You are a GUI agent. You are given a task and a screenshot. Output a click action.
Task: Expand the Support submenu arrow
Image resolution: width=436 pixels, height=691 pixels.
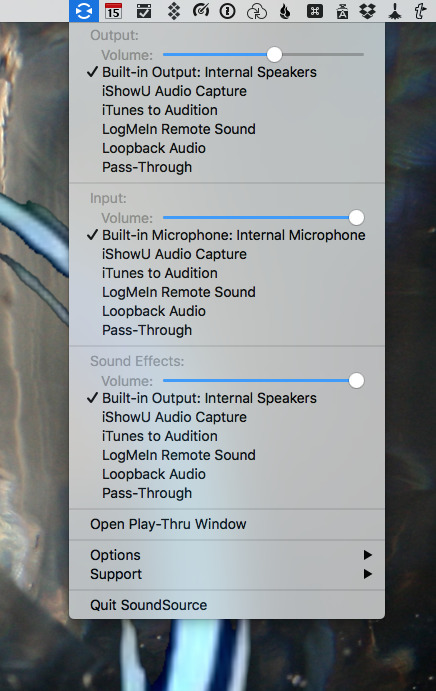click(x=368, y=574)
